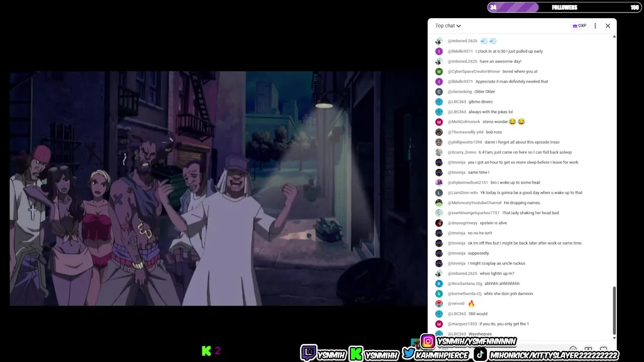Click the L avatar of LiamDion-w8v

tap(439, 193)
